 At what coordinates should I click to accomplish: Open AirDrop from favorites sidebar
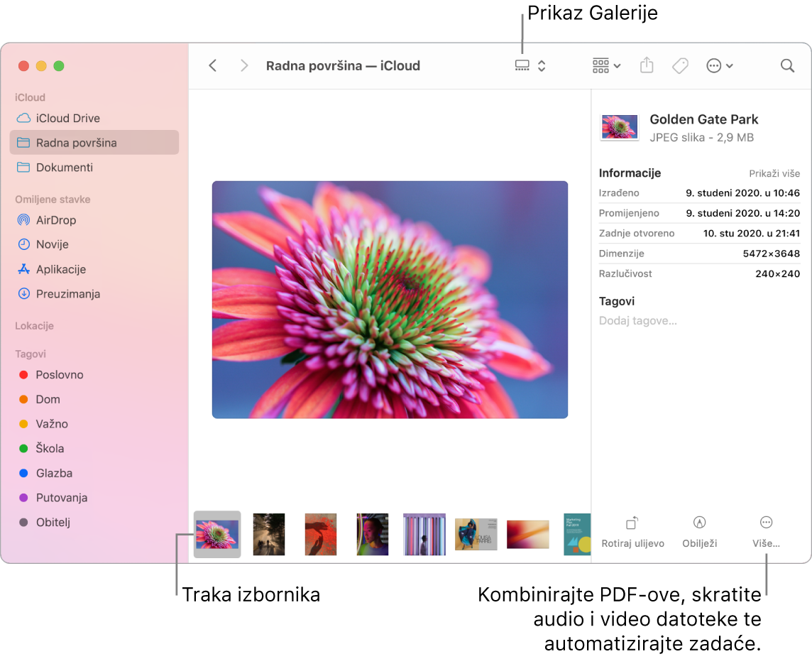pos(55,220)
